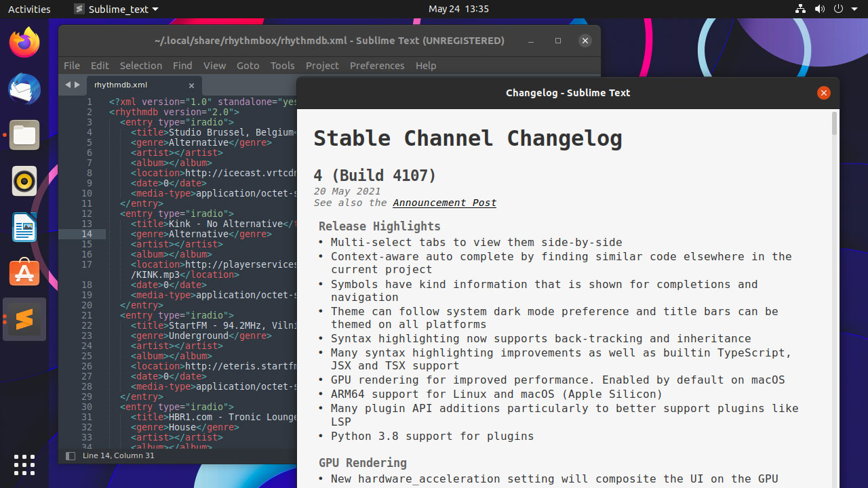This screenshot has width=868, height=488.
Task: Open the Files manager in dock
Action: (24, 136)
